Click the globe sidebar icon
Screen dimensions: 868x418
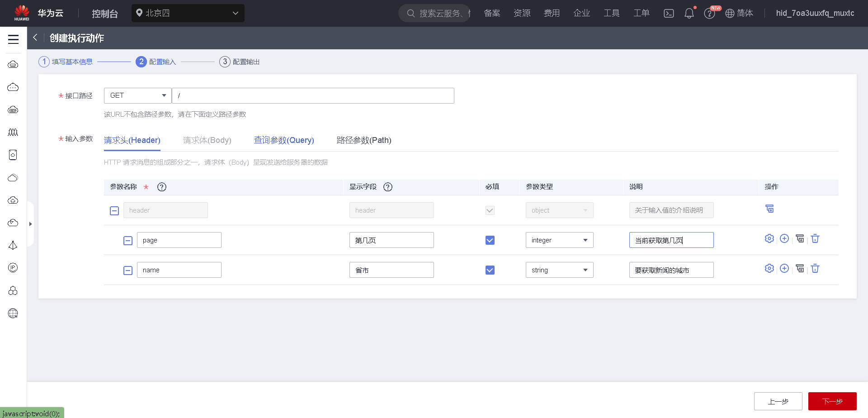coord(13,313)
